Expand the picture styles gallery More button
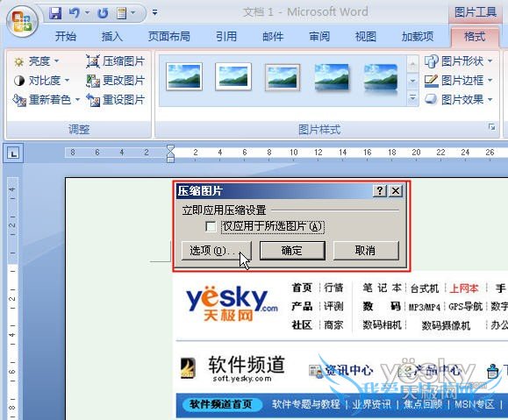Viewport: 508px width, 420px height. [x=412, y=98]
